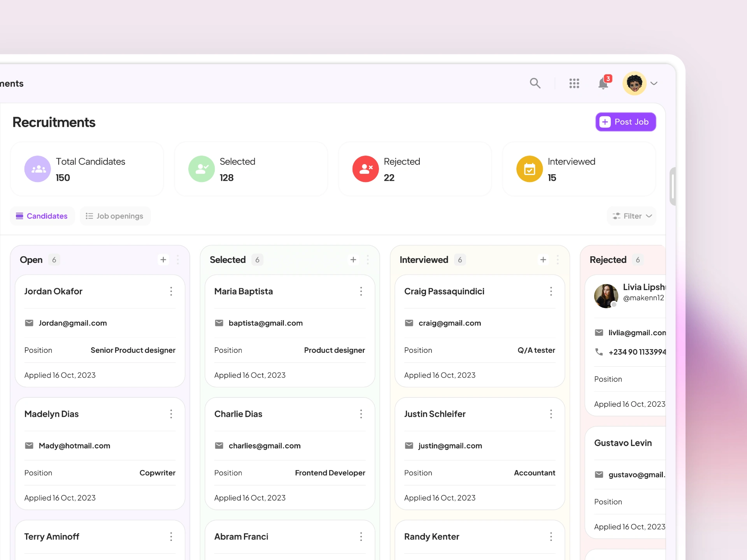Open the apps grid menu
747x560 pixels.
tap(574, 83)
